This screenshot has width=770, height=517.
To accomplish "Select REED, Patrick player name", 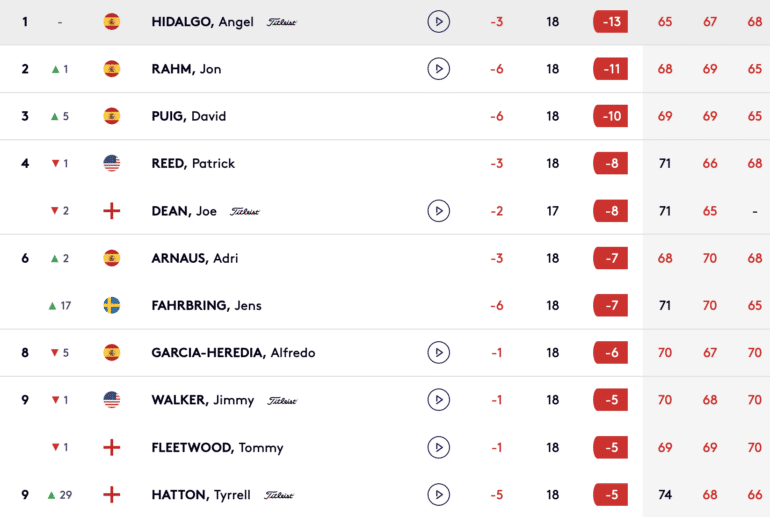I will [x=193, y=163].
